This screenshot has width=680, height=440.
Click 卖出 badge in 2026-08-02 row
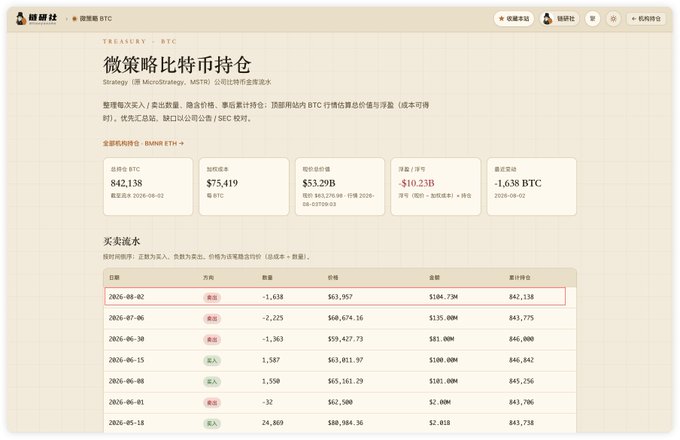pos(212,297)
